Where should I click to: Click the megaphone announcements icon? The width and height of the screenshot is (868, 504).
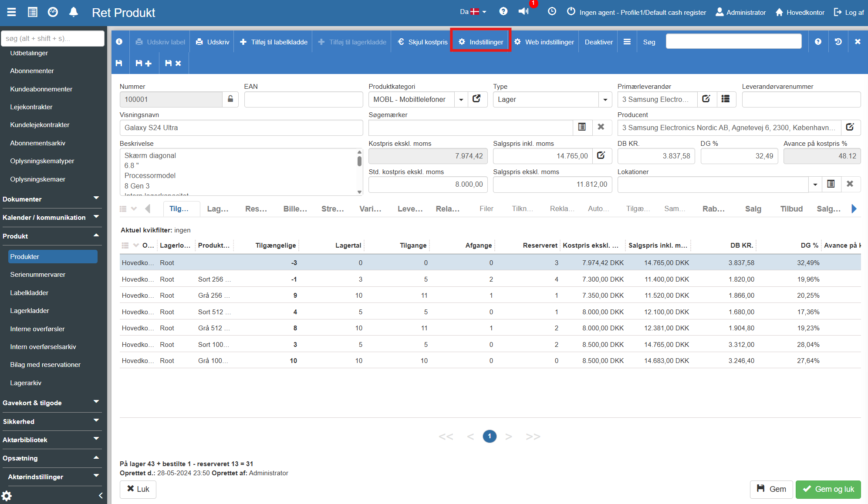[524, 12]
